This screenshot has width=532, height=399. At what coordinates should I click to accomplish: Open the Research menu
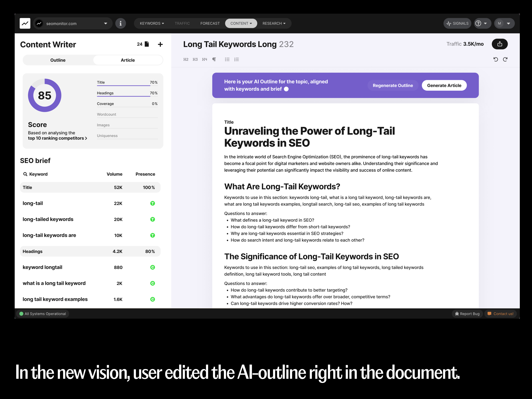(274, 23)
